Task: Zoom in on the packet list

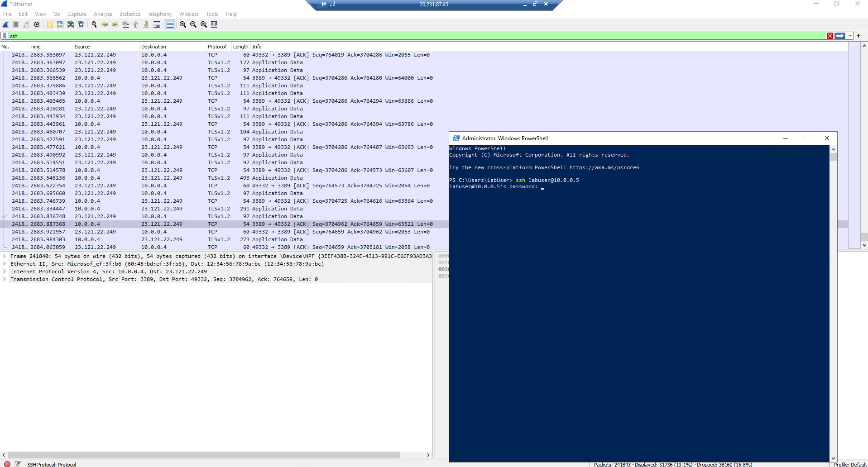Action: click(x=182, y=24)
